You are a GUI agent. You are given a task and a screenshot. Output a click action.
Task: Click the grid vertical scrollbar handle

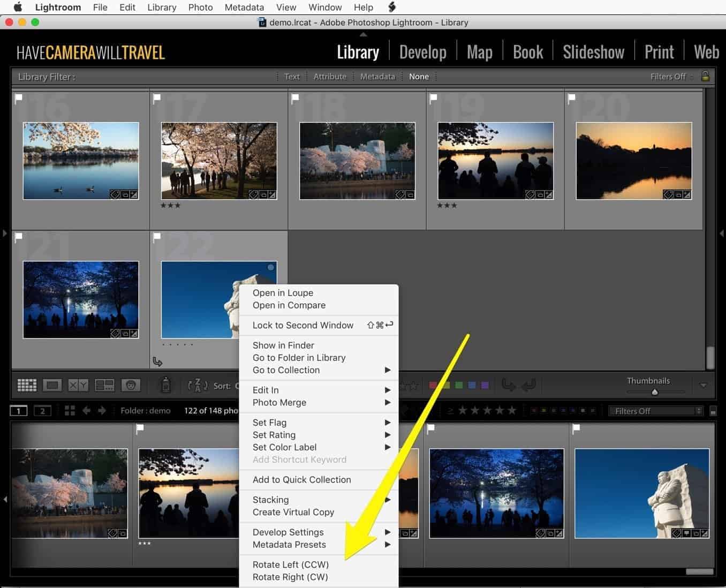pos(710,358)
